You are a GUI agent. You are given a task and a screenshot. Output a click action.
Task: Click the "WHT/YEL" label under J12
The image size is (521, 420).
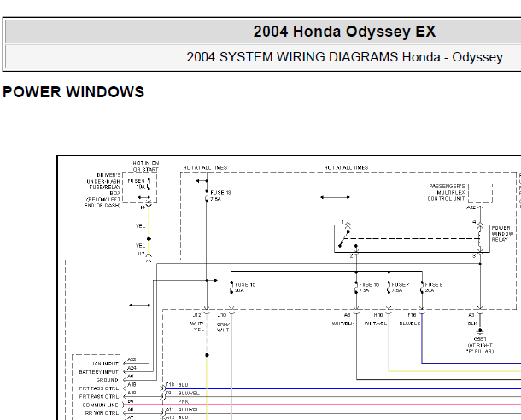197,327
